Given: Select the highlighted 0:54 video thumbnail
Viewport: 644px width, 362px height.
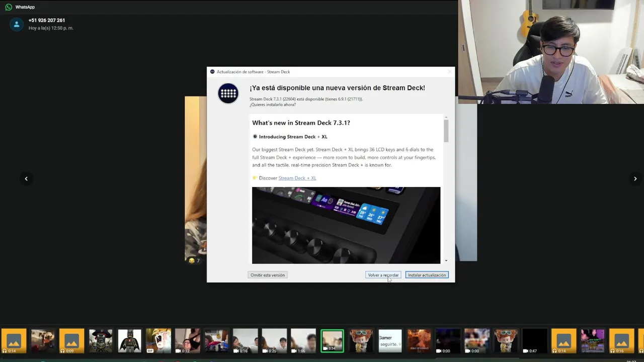Looking at the screenshot, I should 332,341.
